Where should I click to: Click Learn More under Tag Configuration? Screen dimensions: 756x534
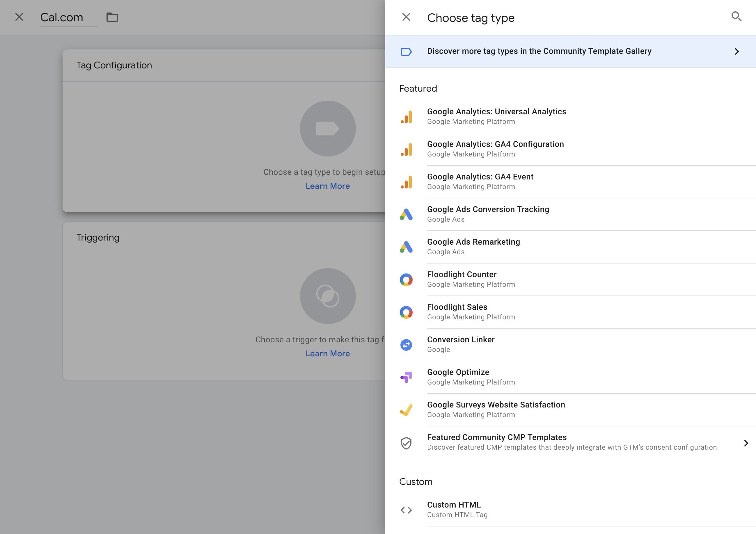click(328, 186)
